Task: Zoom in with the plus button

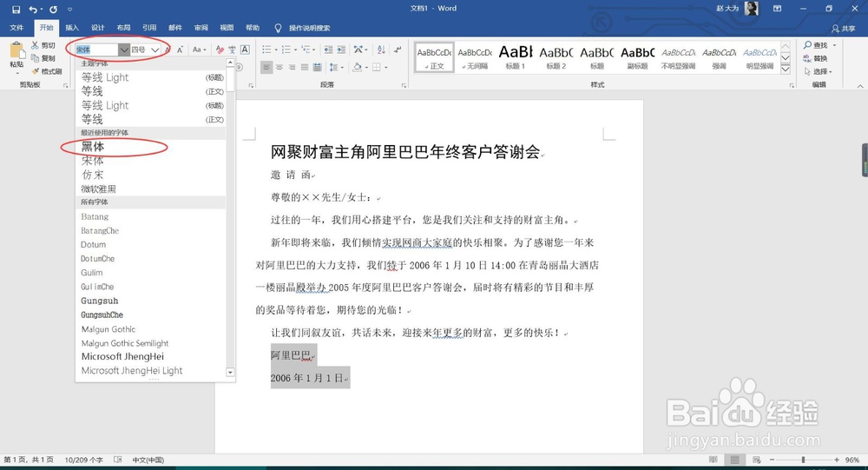Action: click(x=837, y=460)
